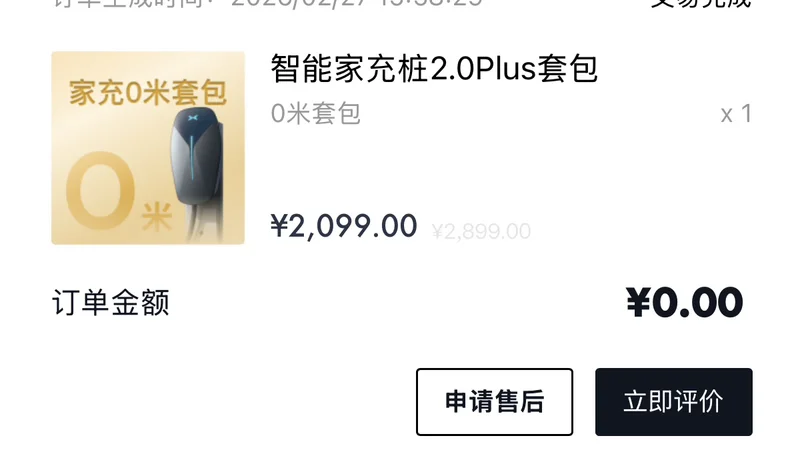Click the XPeng logo on the charger

coord(193,118)
